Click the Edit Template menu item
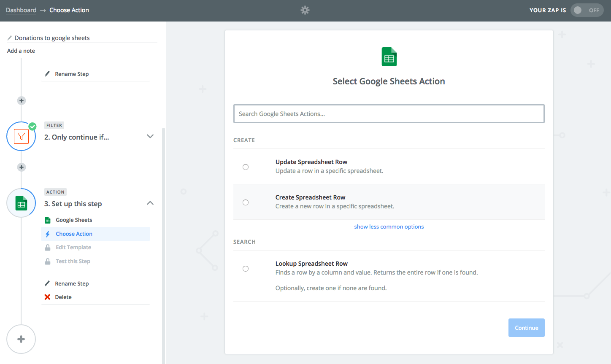Image resolution: width=611 pixels, height=364 pixels. (x=73, y=248)
